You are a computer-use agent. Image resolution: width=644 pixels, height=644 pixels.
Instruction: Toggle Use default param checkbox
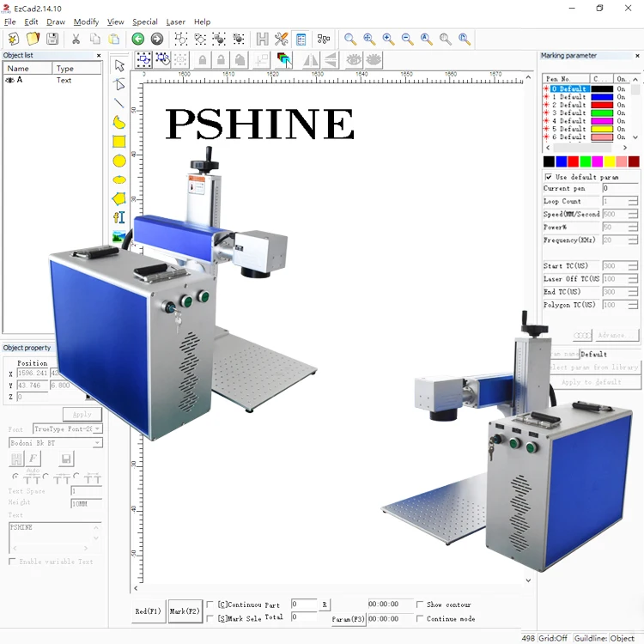point(549,177)
